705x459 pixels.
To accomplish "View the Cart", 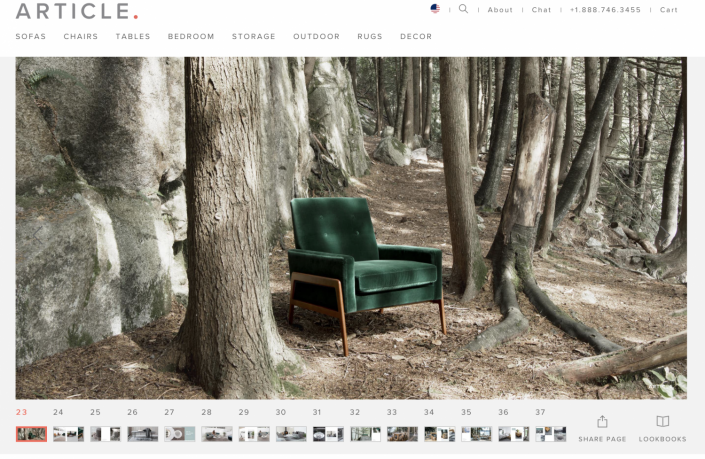I will point(669,10).
